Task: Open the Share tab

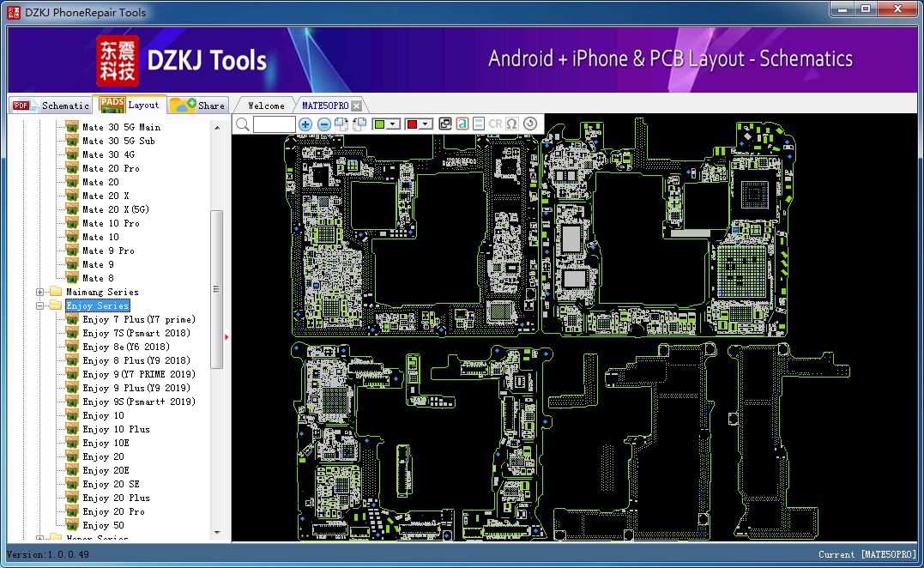Action: point(198,106)
